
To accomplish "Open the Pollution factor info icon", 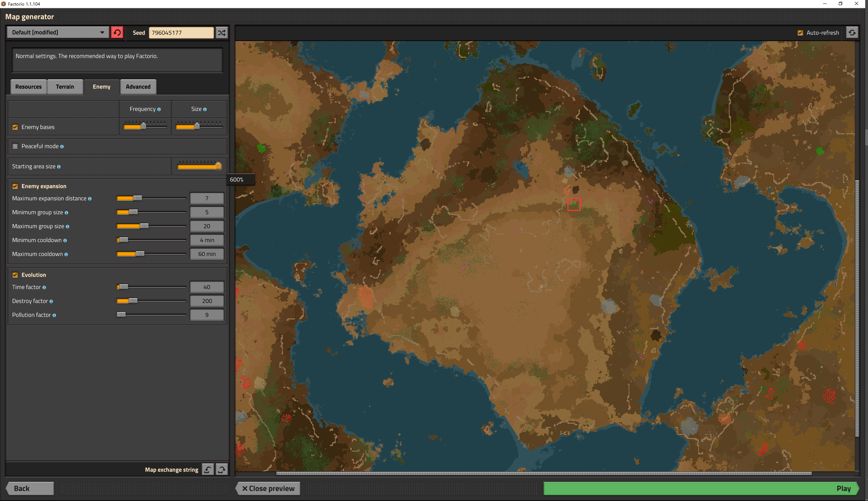I will click(x=54, y=315).
